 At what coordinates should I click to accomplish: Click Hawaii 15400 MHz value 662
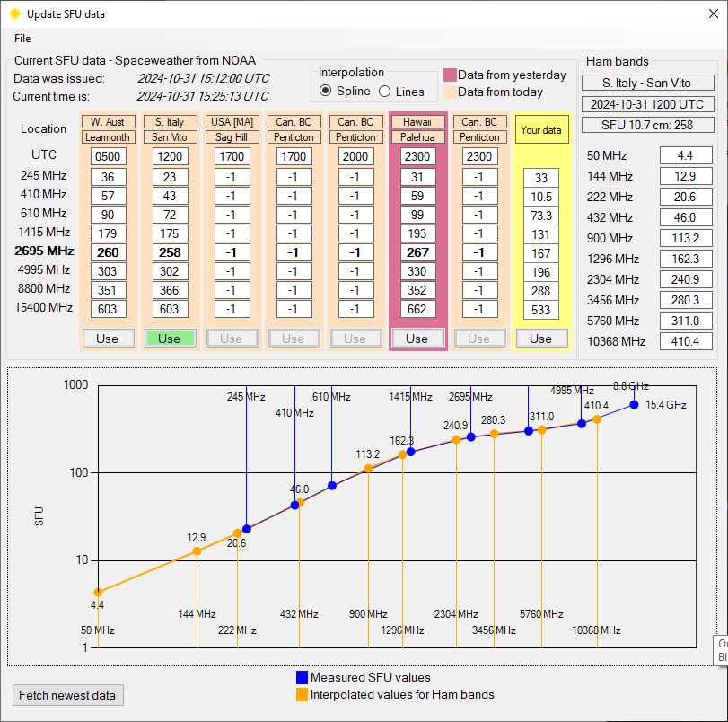pos(417,309)
